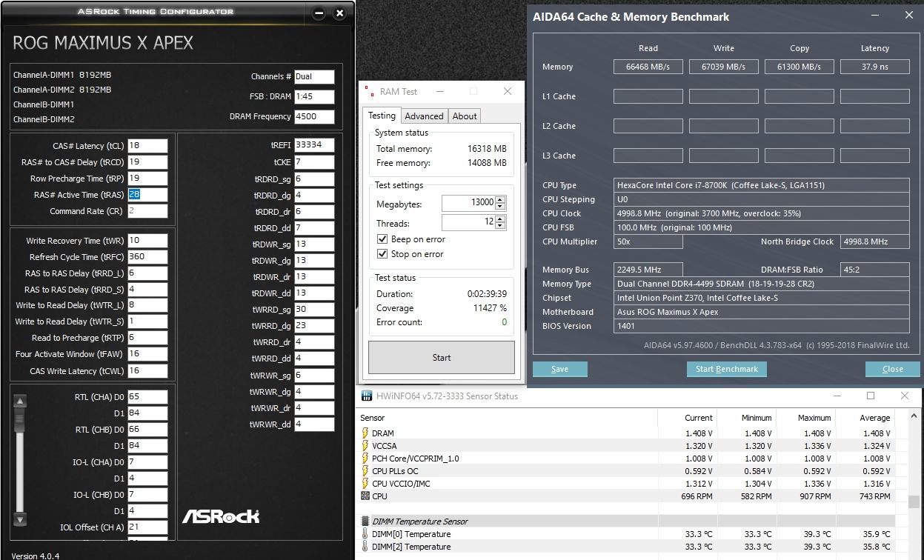Image resolution: width=924 pixels, height=560 pixels.
Task: Click the RAS# Active Time (tRAS) field
Action: [x=147, y=195]
